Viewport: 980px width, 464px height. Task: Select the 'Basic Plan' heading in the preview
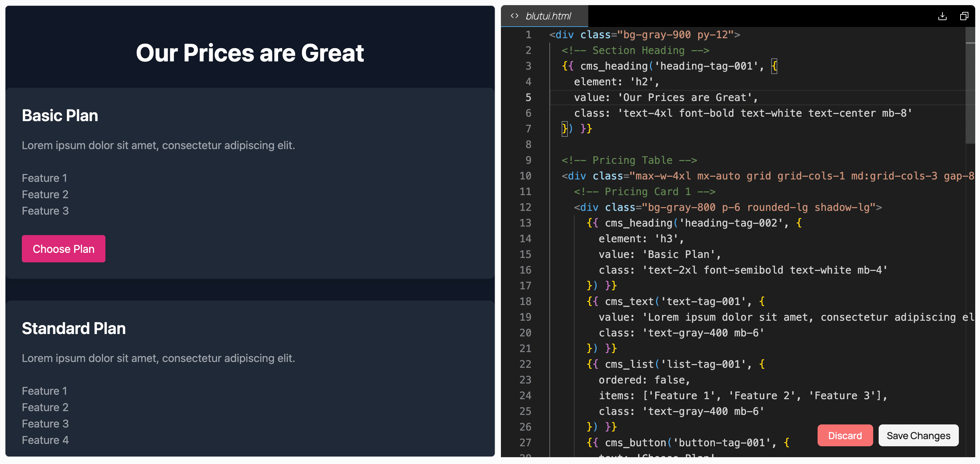click(60, 115)
